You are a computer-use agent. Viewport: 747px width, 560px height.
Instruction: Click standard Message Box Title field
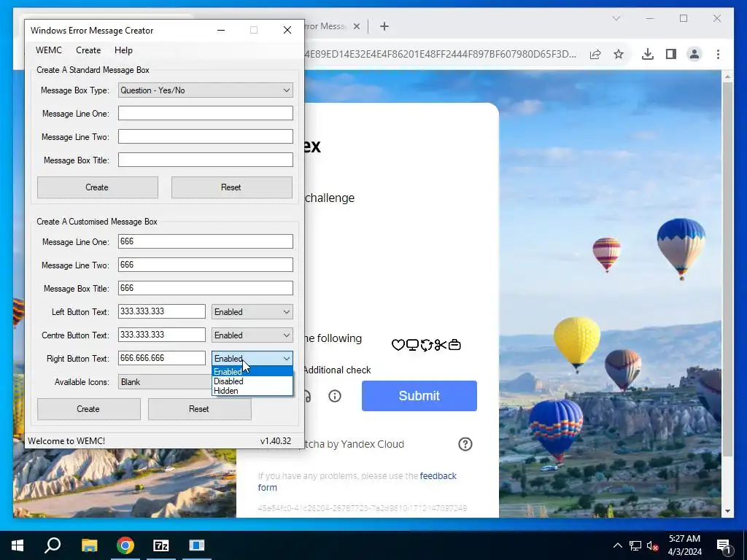click(x=205, y=160)
